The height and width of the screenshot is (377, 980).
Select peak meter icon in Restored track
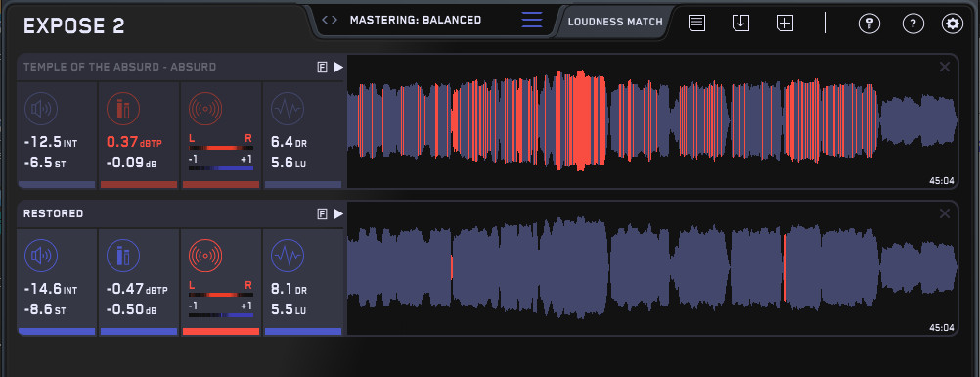point(123,256)
